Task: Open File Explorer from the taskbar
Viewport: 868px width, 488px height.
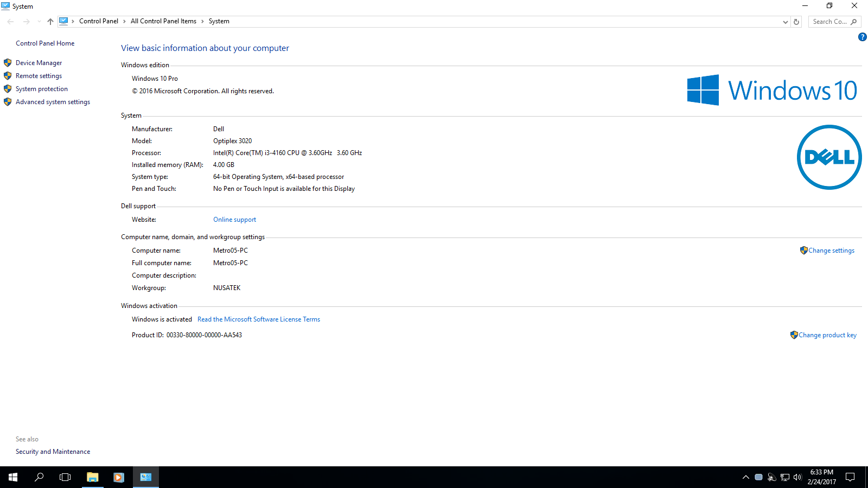Action: tap(93, 477)
